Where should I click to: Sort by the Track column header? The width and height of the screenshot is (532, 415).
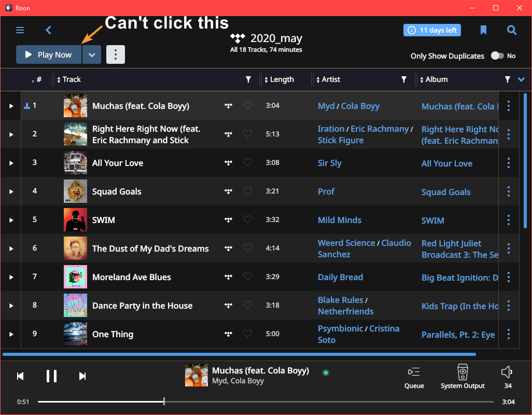pyautogui.click(x=69, y=79)
